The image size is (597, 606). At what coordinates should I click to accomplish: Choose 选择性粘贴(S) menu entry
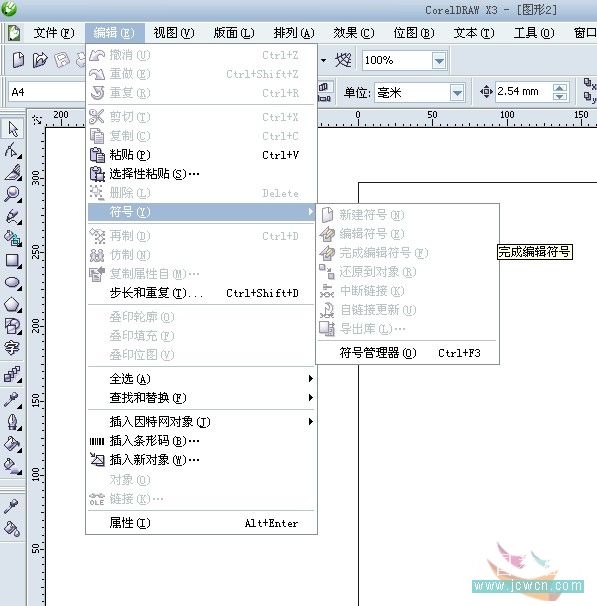pos(201,174)
